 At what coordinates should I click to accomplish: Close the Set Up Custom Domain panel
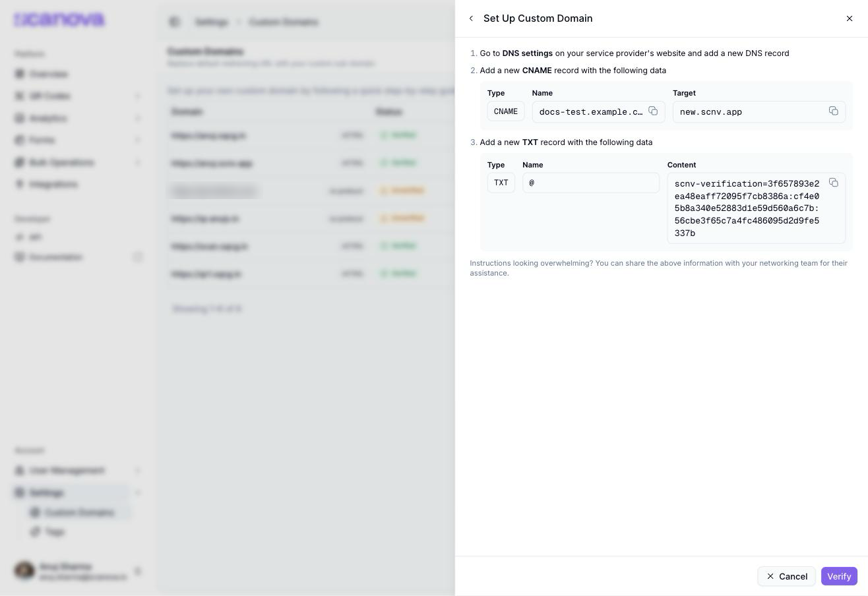(x=850, y=18)
